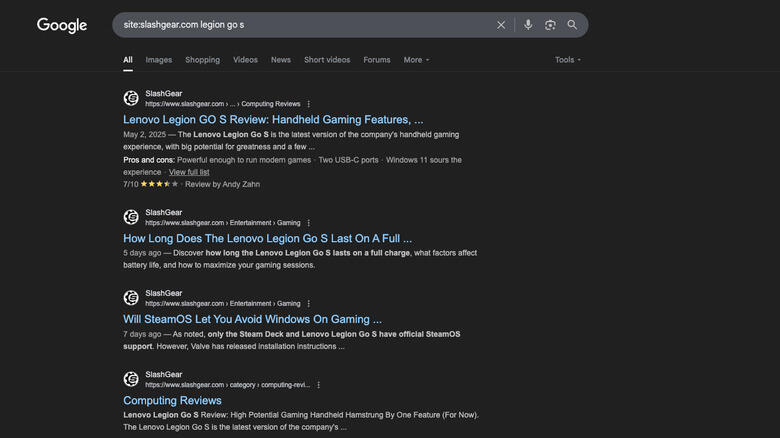Switch to Videos tab
Image resolution: width=780 pixels, height=438 pixels.
point(245,60)
